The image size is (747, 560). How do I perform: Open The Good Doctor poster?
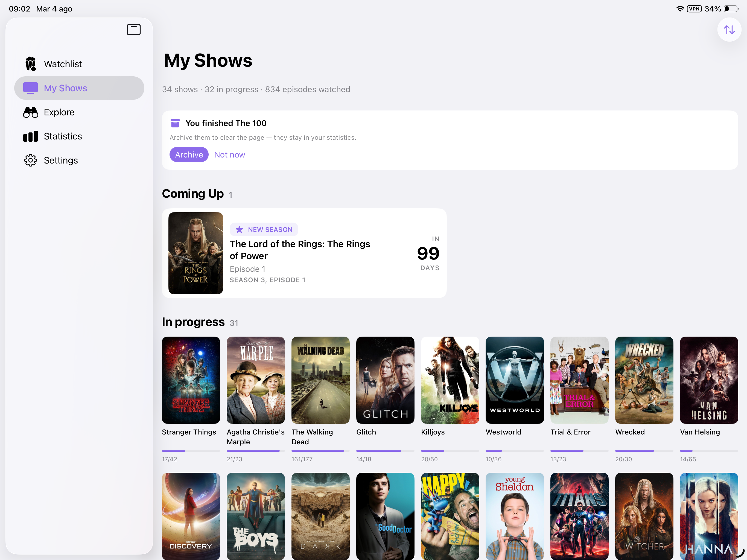(385, 517)
